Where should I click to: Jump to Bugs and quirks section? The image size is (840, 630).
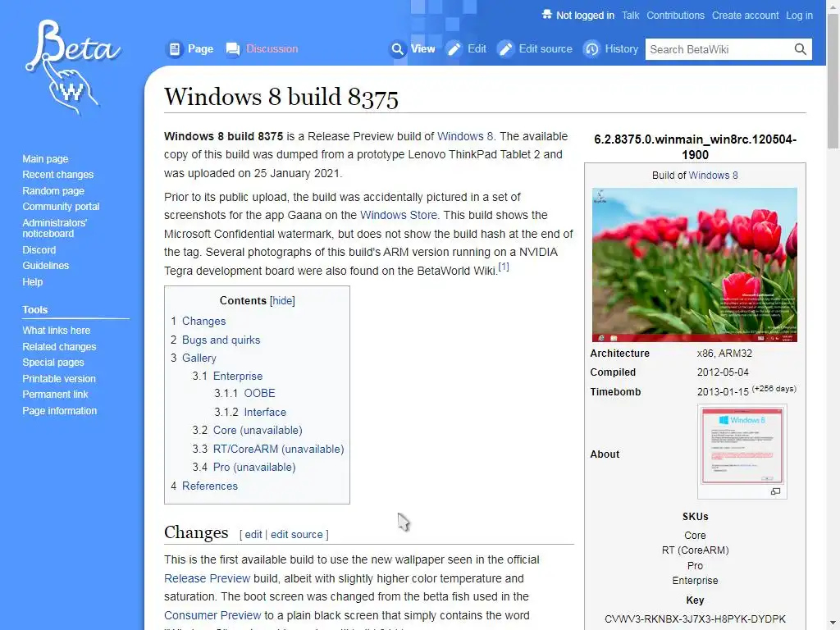(x=221, y=340)
